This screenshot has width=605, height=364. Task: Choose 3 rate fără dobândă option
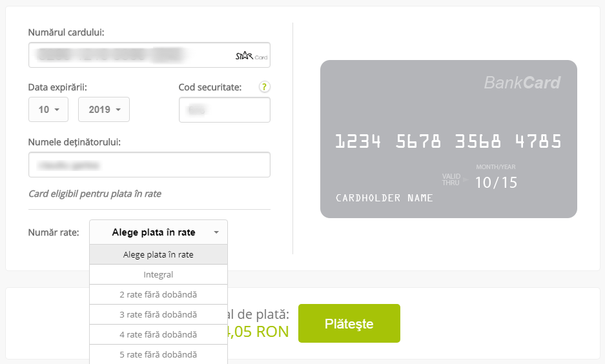158,314
